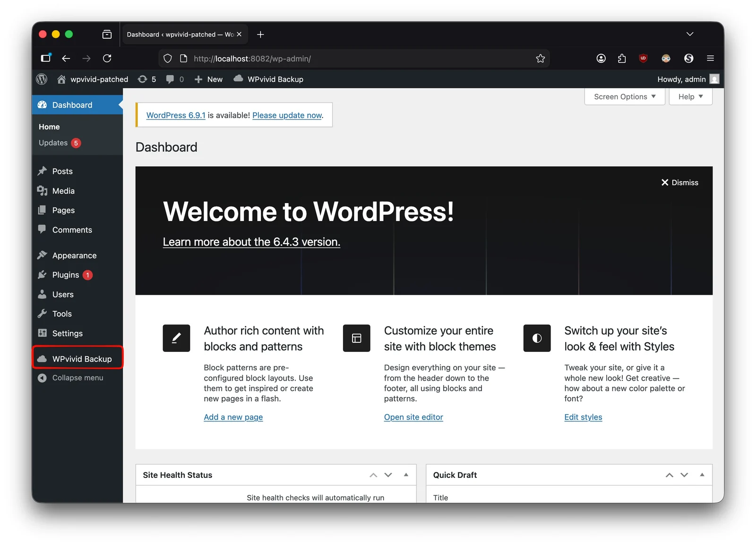The height and width of the screenshot is (545, 756).
Task: Close the Dashboard browser tab
Action: tap(239, 34)
